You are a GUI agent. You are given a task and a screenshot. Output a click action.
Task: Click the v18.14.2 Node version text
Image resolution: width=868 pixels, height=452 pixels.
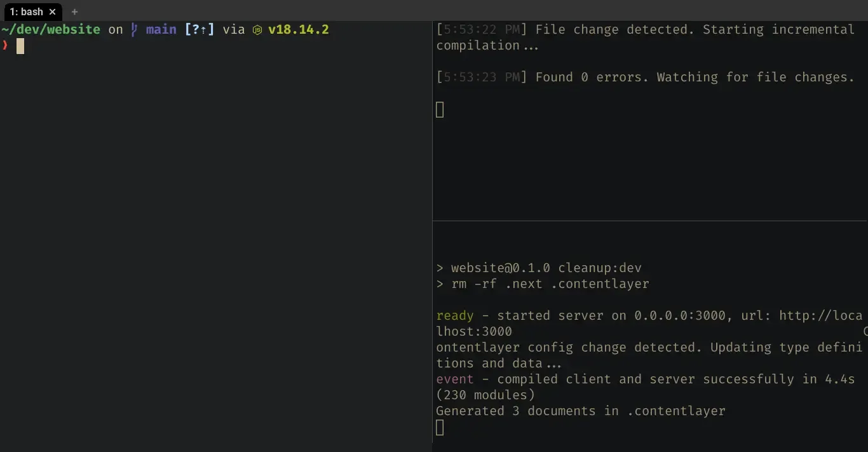[298, 29]
